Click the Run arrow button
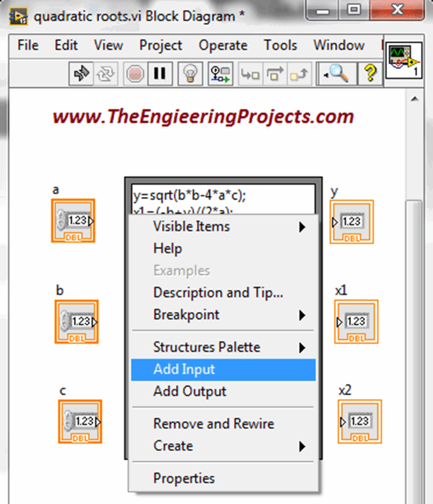The image size is (433, 504). [82, 73]
